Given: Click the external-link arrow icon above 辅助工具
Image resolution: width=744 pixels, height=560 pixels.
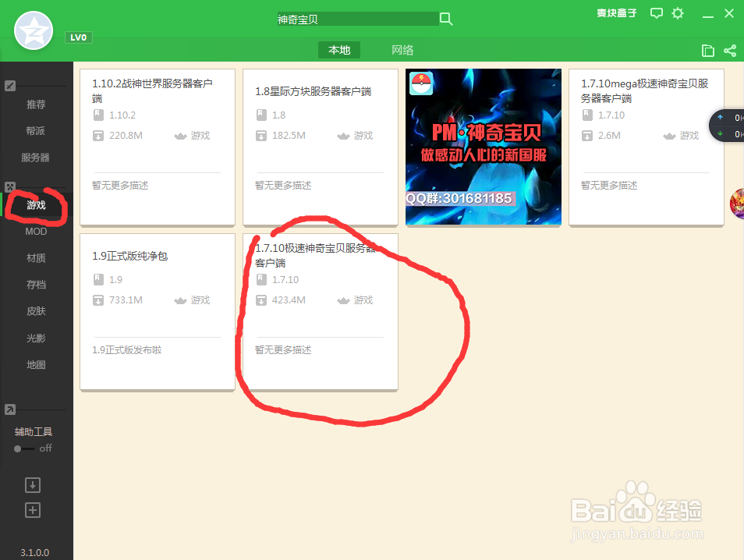Looking at the screenshot, I should (x=10, y=409).
